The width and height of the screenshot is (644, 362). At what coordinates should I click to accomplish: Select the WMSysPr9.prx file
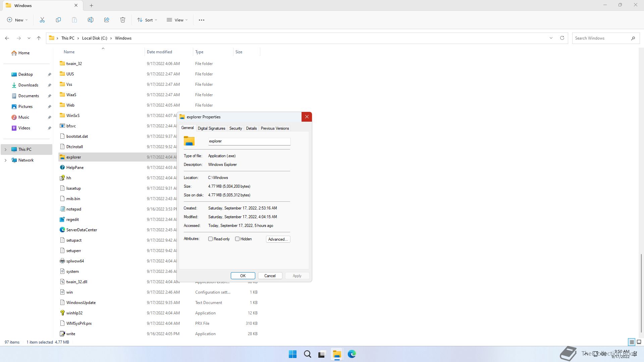pos(79,323)
